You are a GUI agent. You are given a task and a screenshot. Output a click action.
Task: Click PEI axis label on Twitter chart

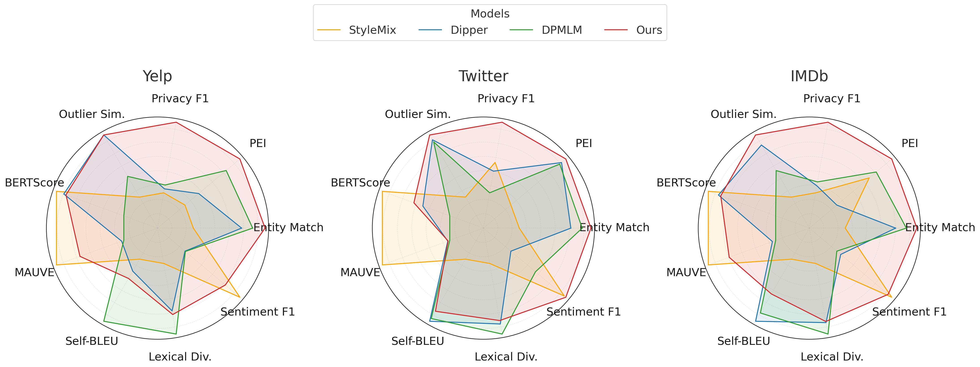point(584,143)
